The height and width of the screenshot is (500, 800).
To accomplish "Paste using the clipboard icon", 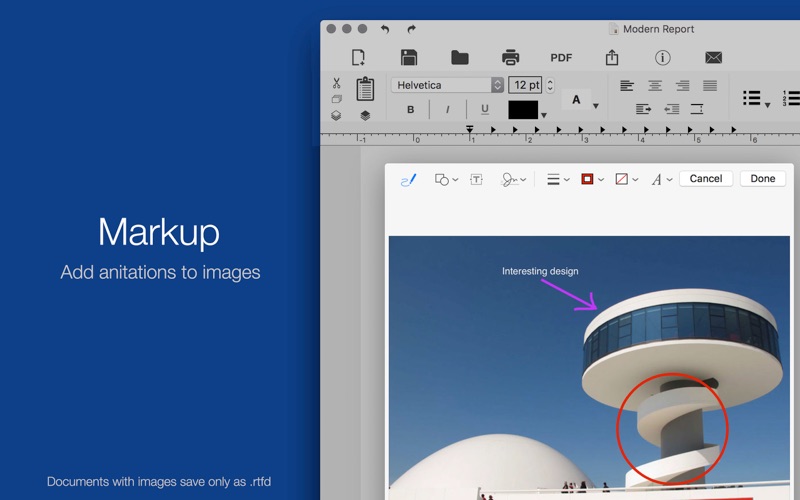I will click(365, 89).
